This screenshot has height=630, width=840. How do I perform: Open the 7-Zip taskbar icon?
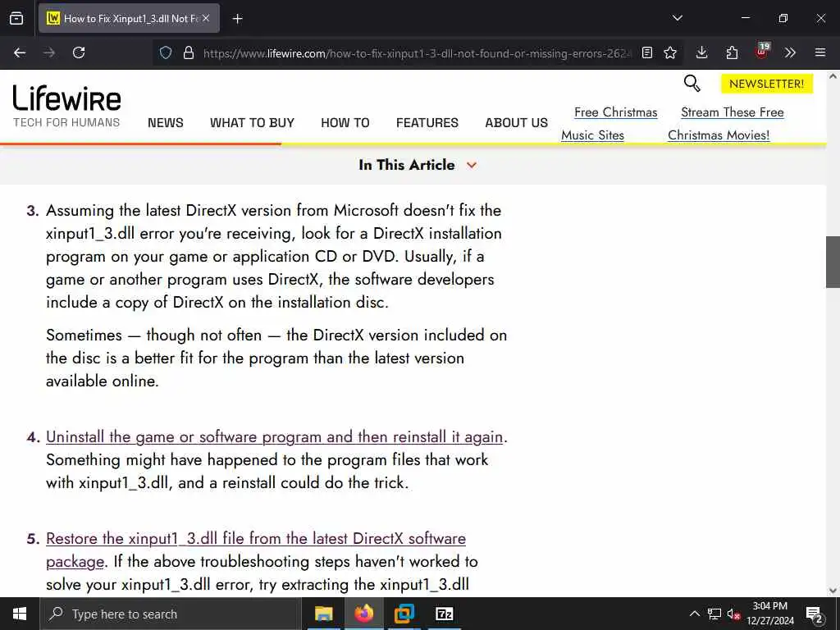click(445, 614)
